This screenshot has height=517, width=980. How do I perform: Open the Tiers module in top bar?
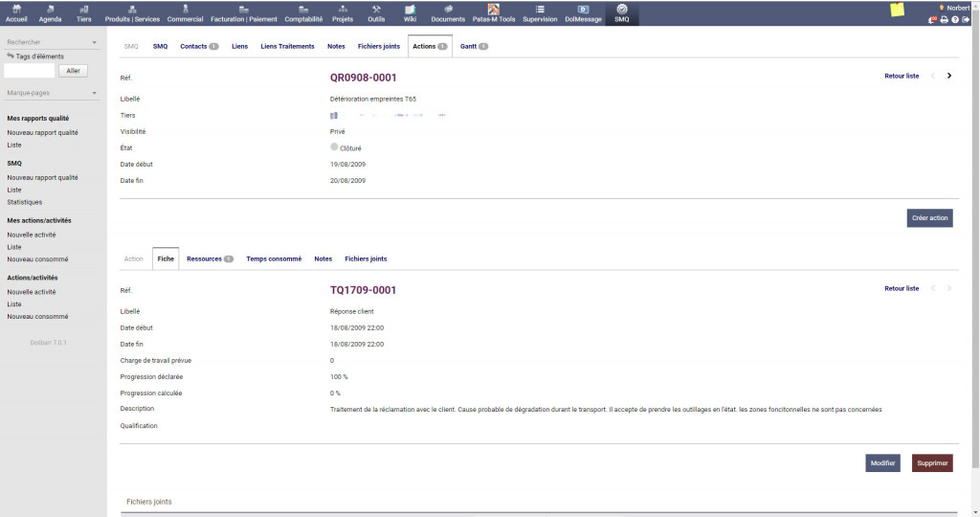84,13
